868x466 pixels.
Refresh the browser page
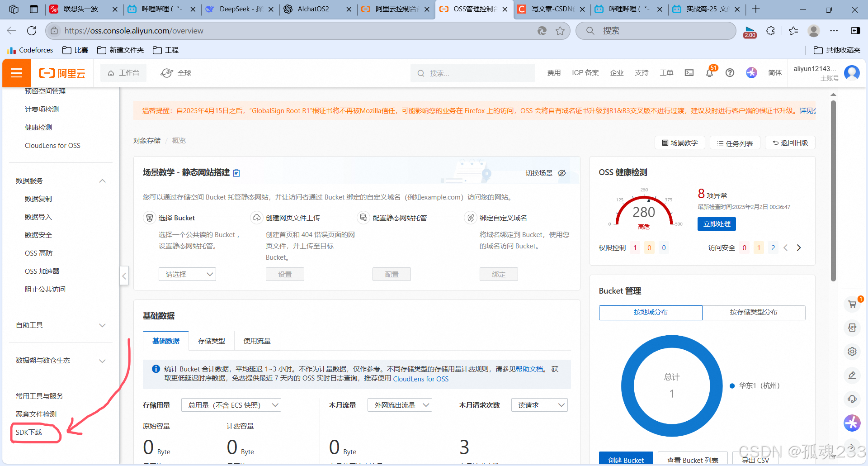[32, 31]
